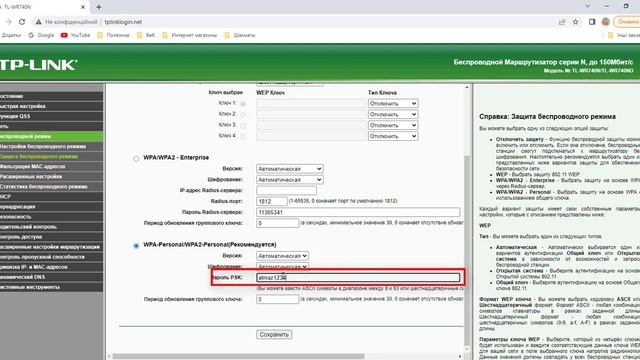Open the share page icon in address bar
The height and width of the screenshot is (360, 640).
coord(562,22)
